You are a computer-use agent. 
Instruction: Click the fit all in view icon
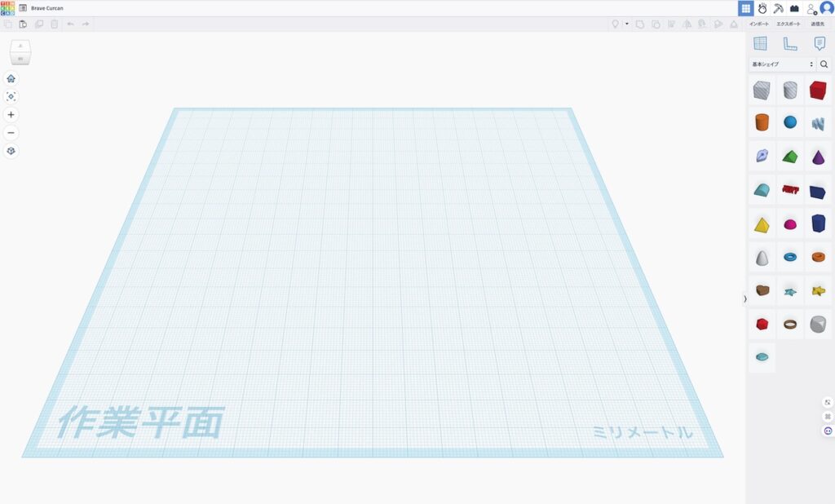click(11, 96)
